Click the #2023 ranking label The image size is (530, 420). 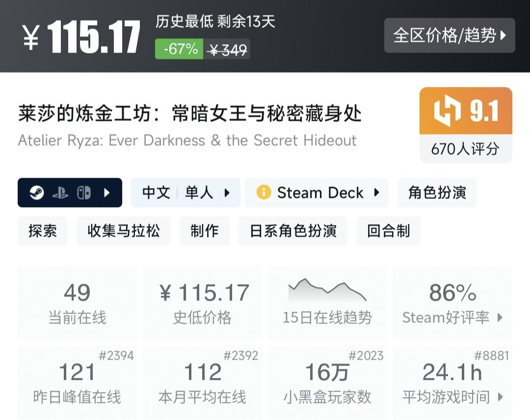point(366,355)
